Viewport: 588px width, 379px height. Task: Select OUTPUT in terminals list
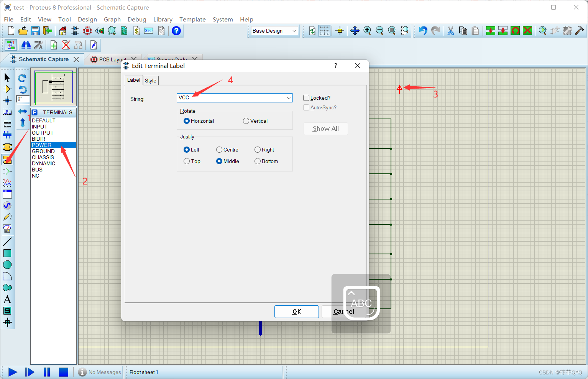[x=53, y=133]
